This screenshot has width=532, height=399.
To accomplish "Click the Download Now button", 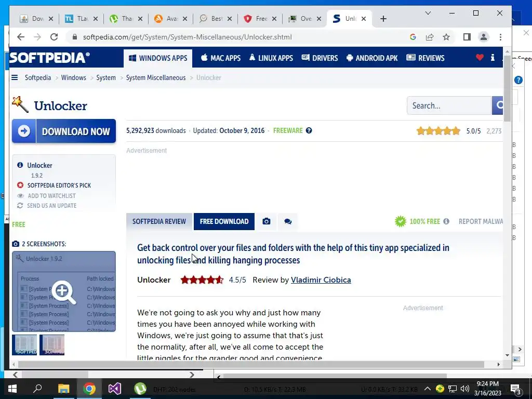I will pos(64,131).
